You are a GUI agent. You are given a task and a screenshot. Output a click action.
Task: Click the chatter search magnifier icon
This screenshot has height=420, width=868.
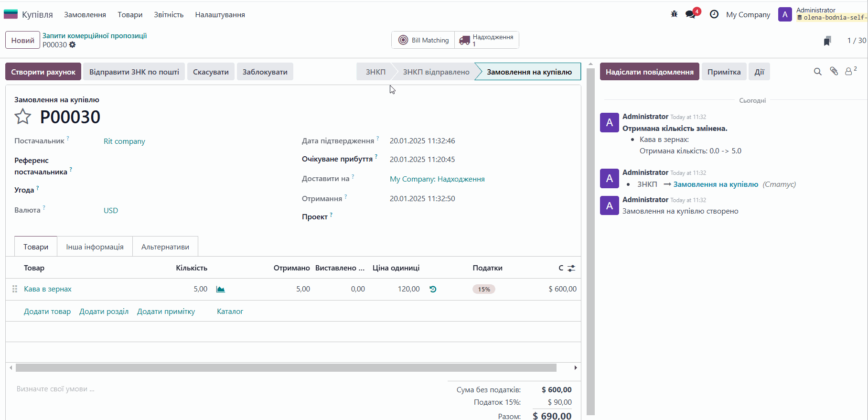(818, 72)
